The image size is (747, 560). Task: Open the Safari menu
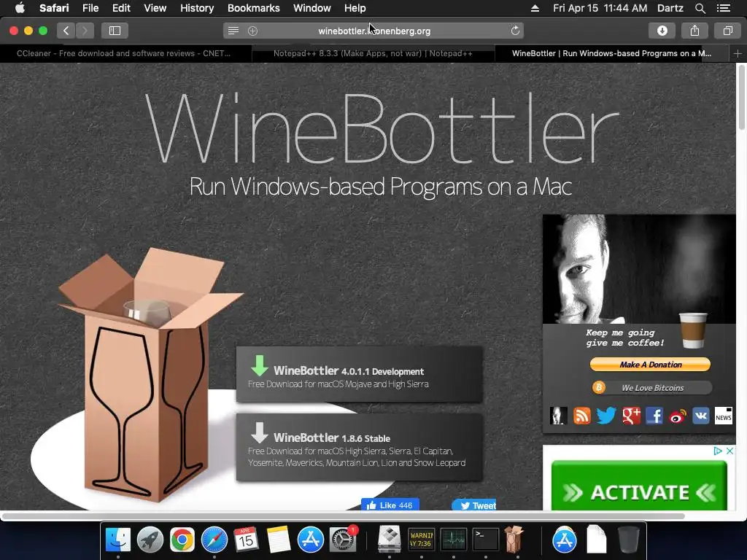coord(54,8)
